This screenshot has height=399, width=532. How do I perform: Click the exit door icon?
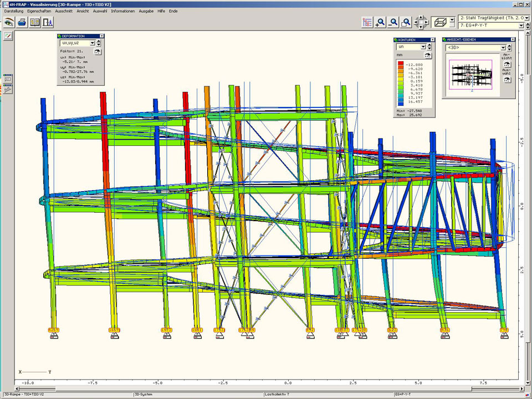pyautogui.click(x=49, y=23)
